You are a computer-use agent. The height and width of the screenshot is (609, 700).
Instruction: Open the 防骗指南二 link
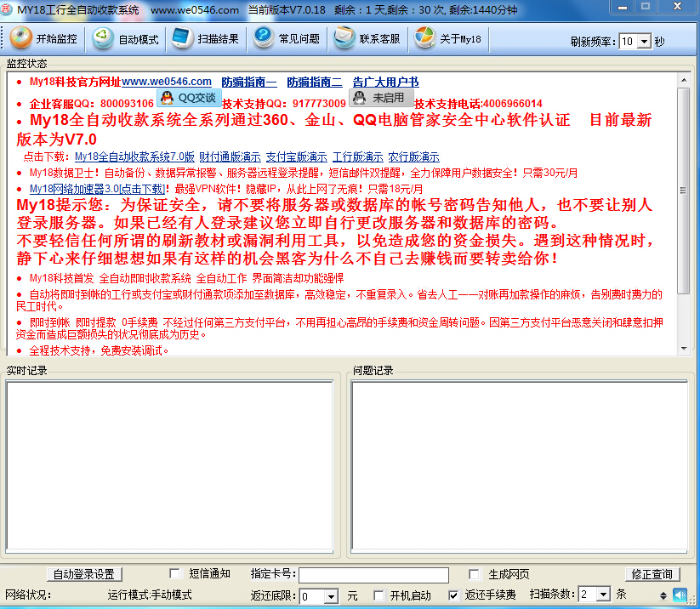tap(315, 83)
